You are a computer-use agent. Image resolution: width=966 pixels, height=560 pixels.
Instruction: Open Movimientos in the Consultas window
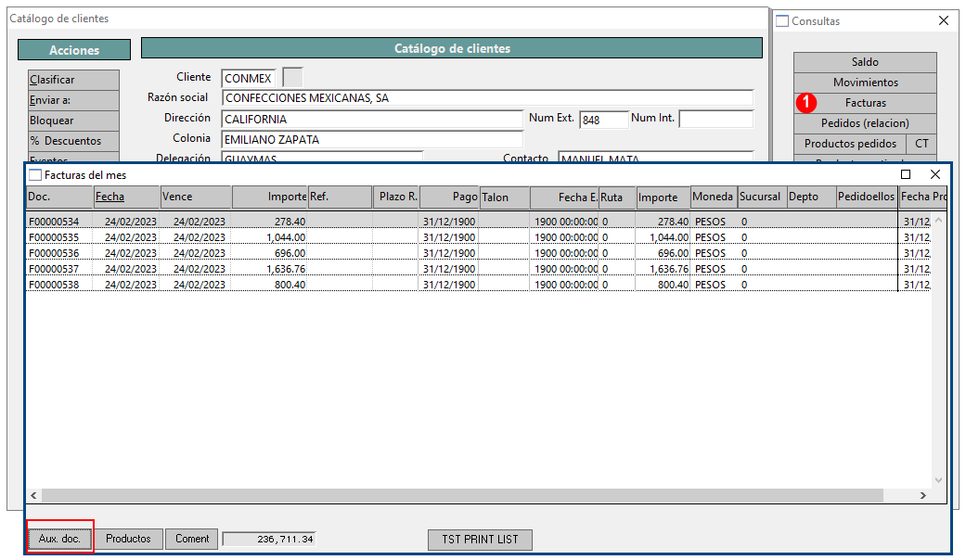pos(865,83)
